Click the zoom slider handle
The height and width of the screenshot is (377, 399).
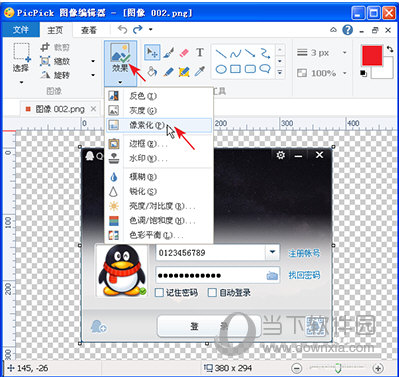(339, 368)
